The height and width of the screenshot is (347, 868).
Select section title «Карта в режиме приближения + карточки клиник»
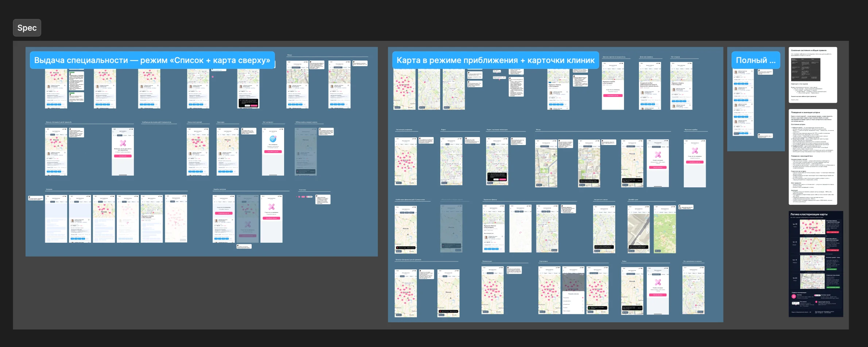pyautogui.click(x=496, y=60)
